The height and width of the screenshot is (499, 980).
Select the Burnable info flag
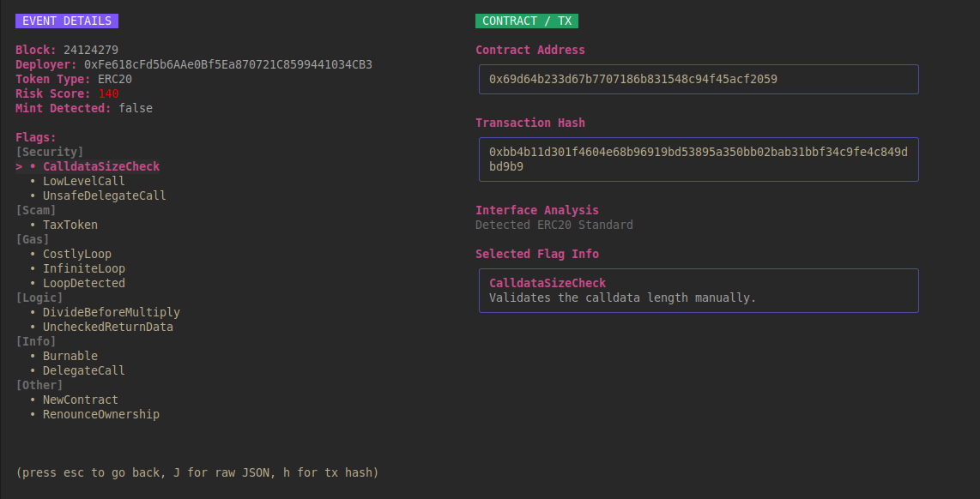point(70,356)
